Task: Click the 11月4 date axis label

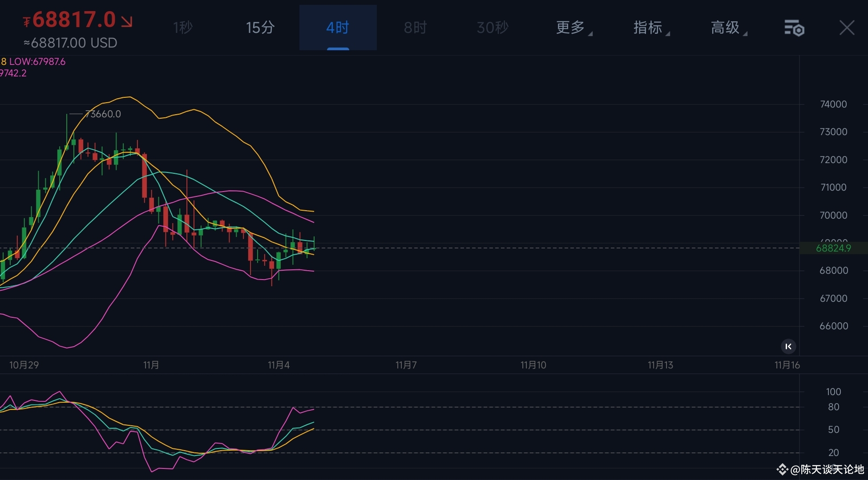Action: (279, 365)
